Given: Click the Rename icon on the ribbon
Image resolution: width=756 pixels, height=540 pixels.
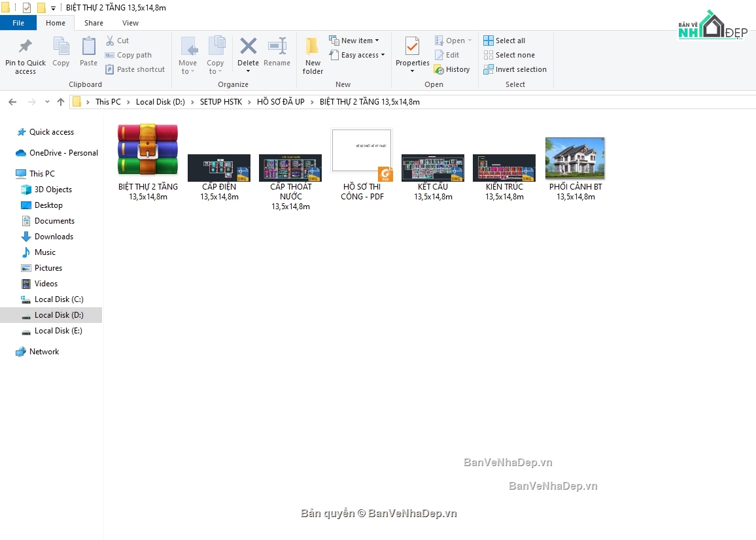Looking at the screenshot, I should point(277,52).
